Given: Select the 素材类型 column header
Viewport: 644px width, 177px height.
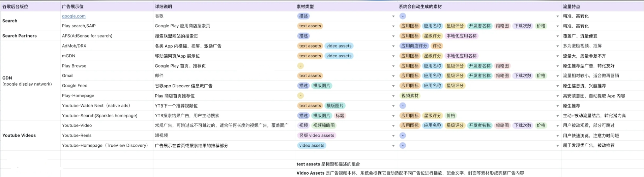Looking at the screenshot, I should [x=346, y=6].
